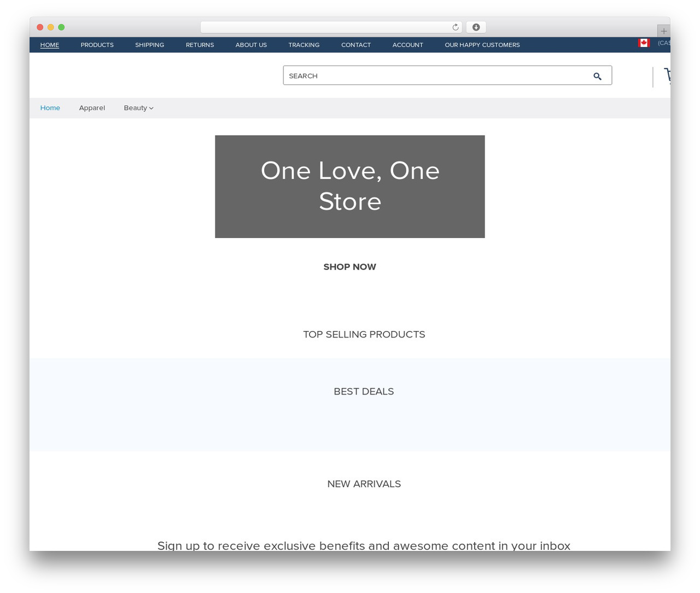Click the One Love, One Store banner
The height and width of the screenshot is (593, 700).
pos(350,187)
